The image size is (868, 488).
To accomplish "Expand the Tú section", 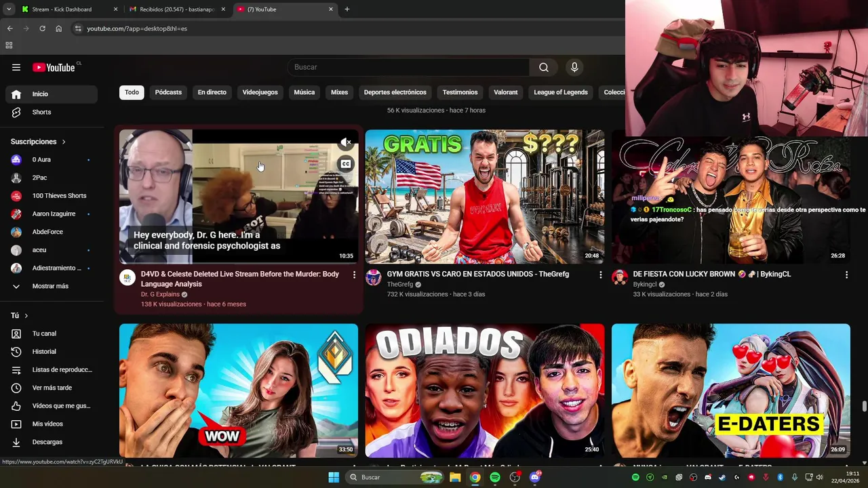I will 20,316.
